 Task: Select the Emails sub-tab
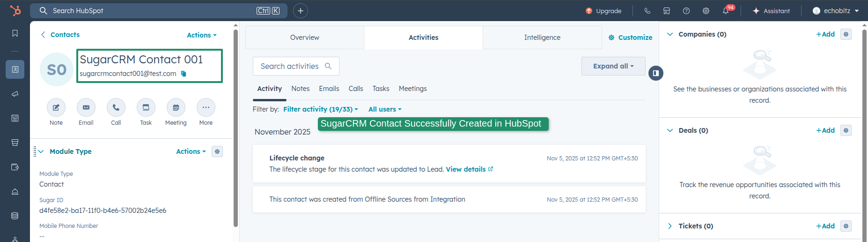[x=329, y=89]
